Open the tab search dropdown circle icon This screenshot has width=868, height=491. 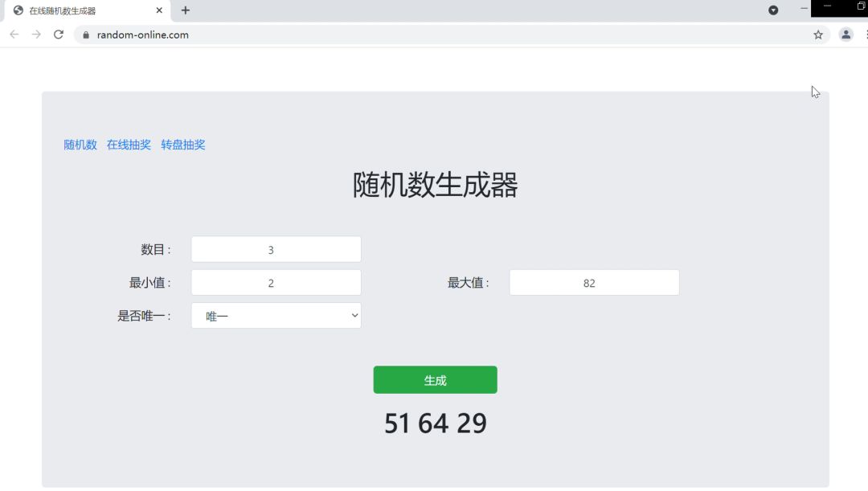coord(773,10)
